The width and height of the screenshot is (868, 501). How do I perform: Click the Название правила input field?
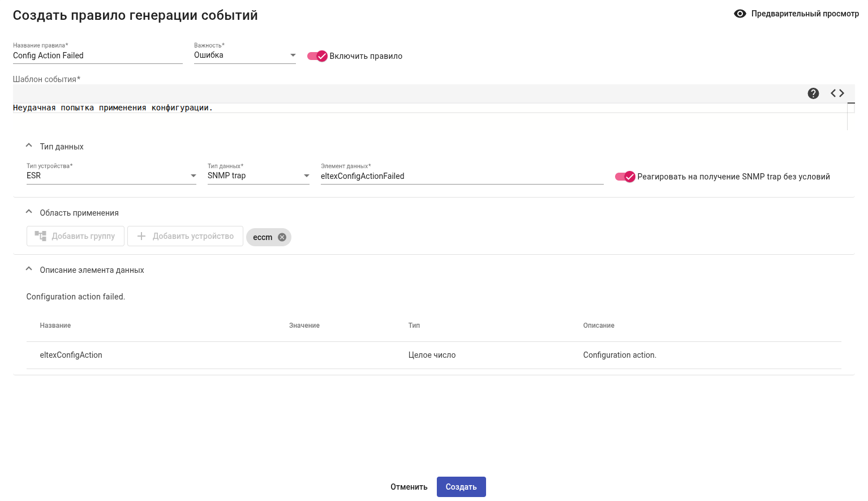97,55
